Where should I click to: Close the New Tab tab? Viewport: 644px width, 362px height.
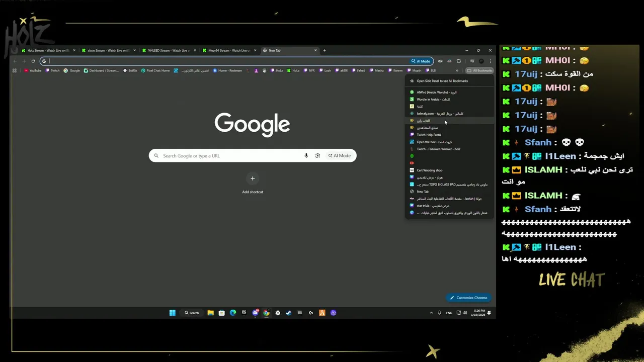pos(315,50)
